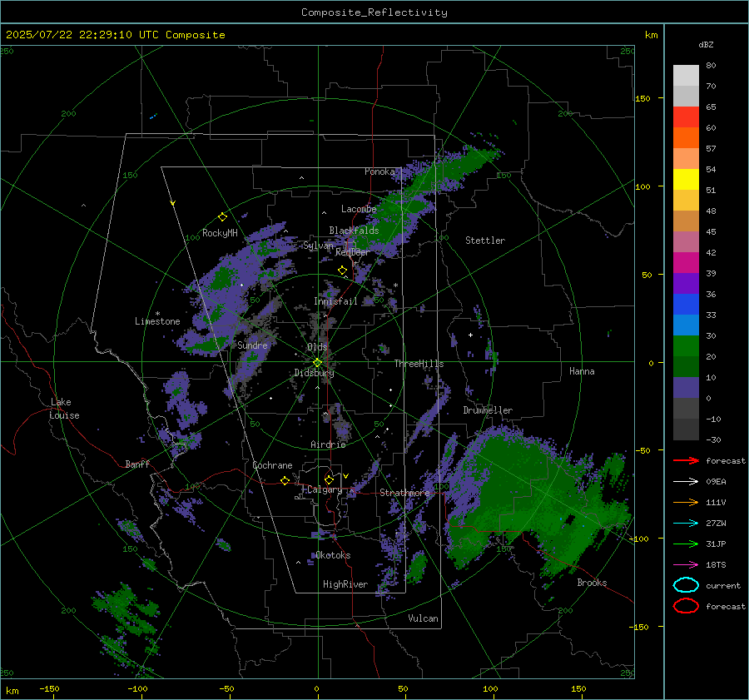Click the Hanna town label
This screenshot has width=749, height=700.
pyautogui.click(x=582, y=371)
